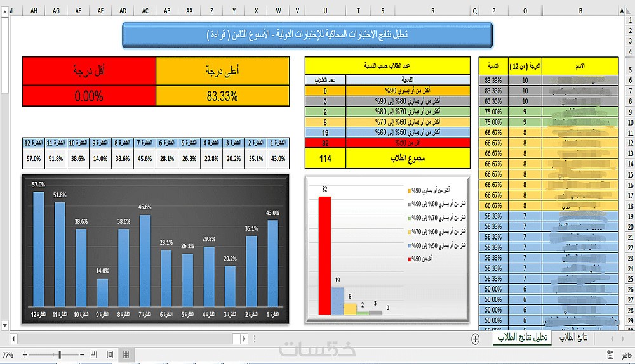Add a new sheet with plus icon
This screenshot has height=364, width=635.
pyautogui.click(x=476, y=339)
